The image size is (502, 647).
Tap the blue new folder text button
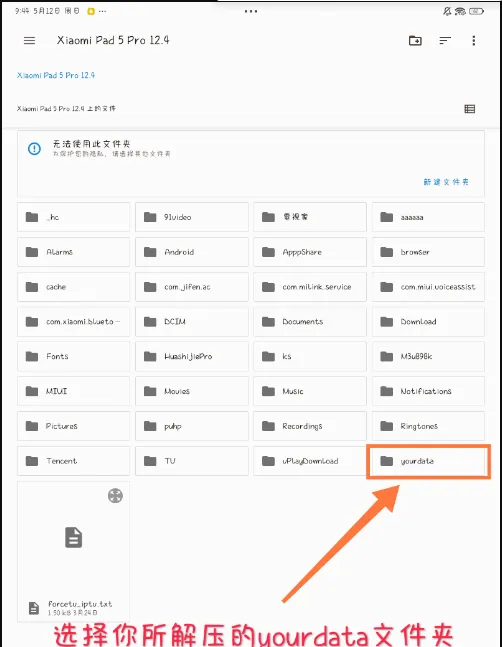(445, 182)
